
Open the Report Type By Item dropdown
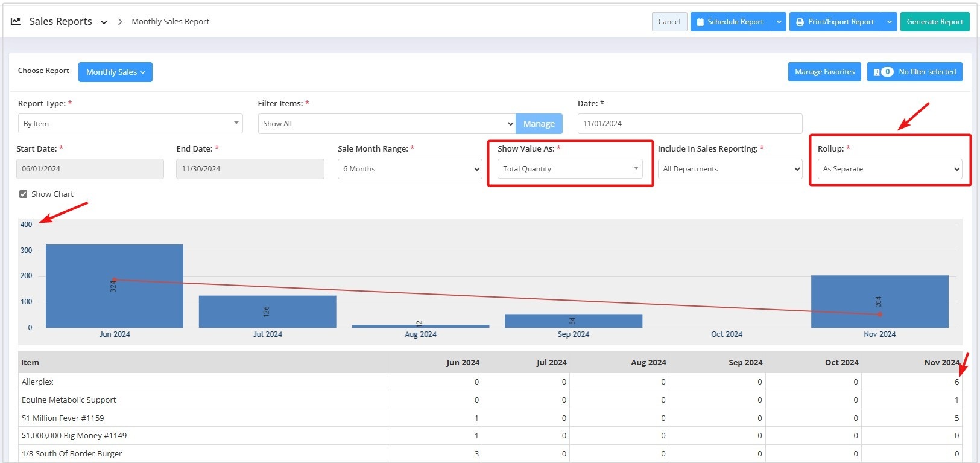click(130, 123)
